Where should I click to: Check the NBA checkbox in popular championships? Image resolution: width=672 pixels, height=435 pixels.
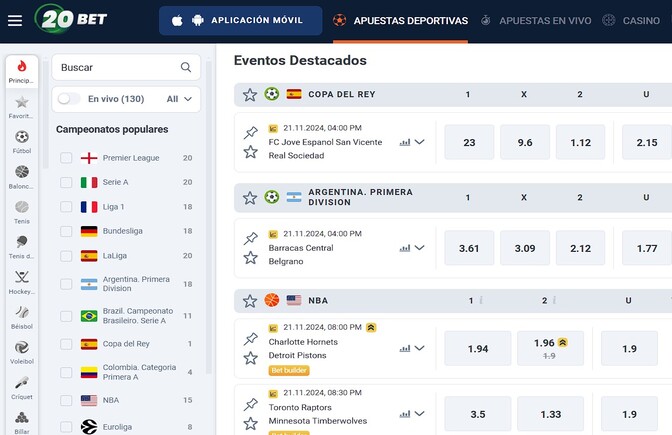66,400
